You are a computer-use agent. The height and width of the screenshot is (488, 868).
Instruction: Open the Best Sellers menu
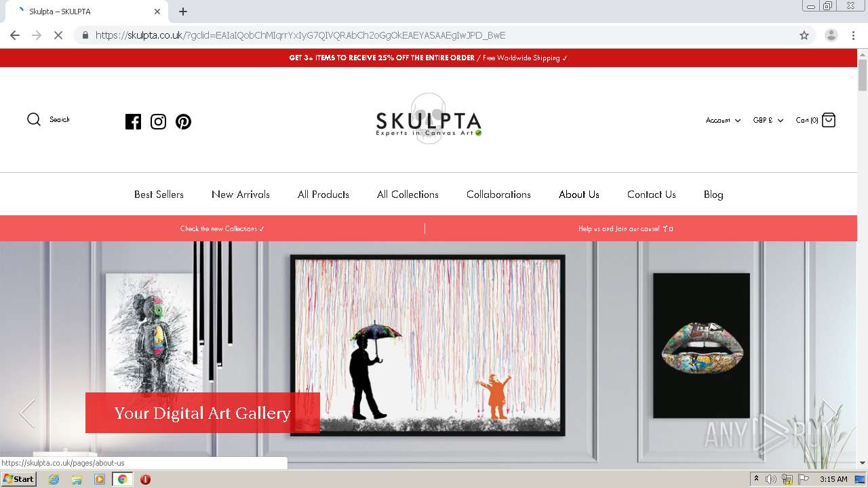(159, 195)
